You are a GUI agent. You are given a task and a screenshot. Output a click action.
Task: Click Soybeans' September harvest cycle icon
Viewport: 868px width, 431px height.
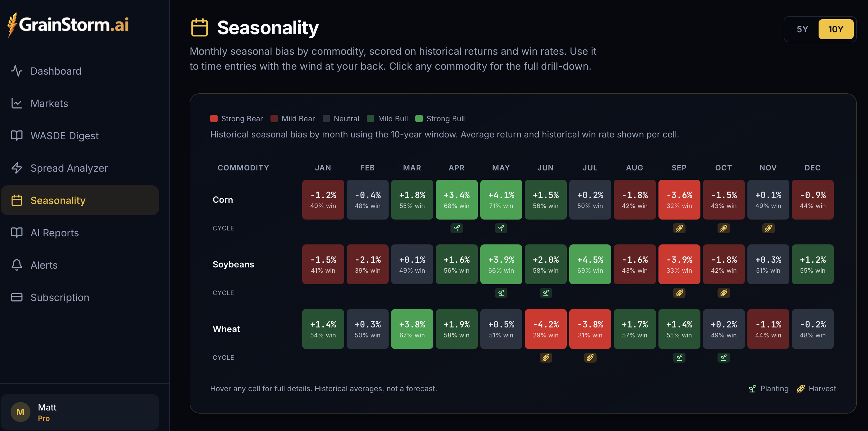679,293
